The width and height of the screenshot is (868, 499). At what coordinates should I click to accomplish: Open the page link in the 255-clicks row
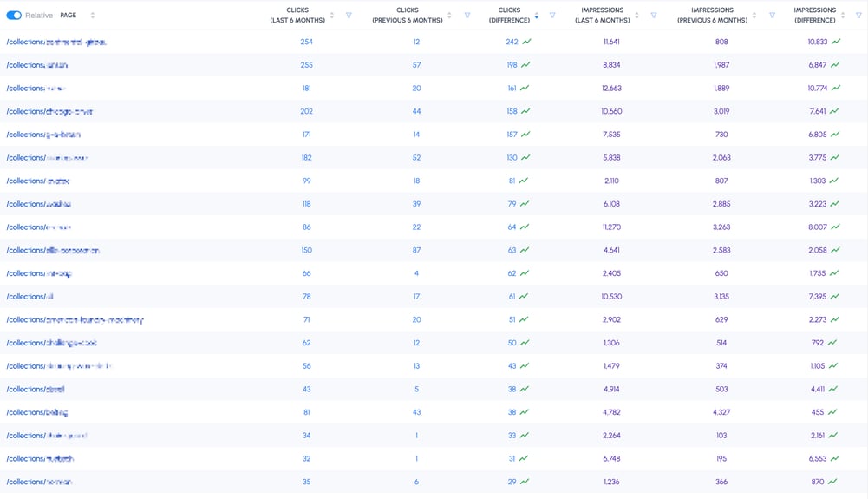click(37, 65)
